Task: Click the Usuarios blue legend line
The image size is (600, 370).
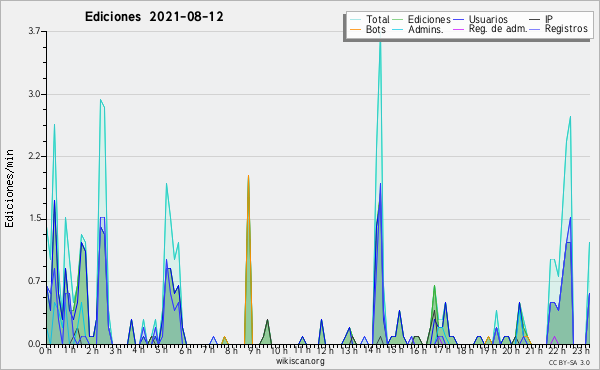Action: [458, 20]
